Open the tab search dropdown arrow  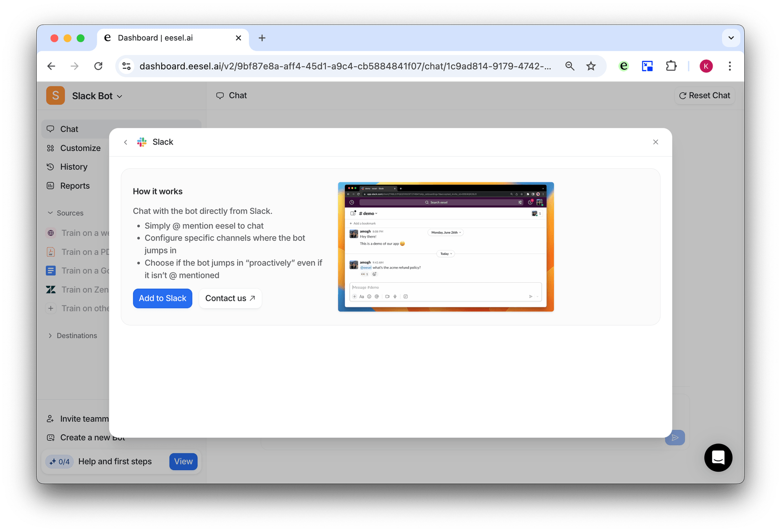(731, 38)
